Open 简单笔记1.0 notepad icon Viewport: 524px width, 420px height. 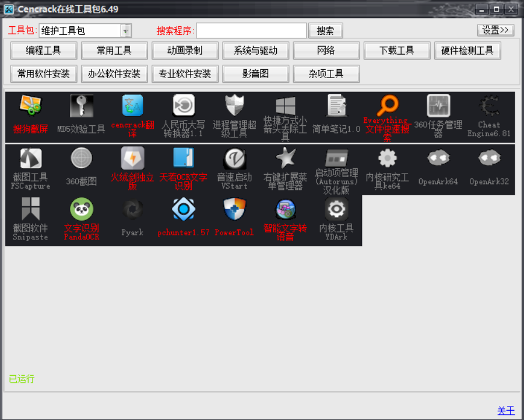336,105
